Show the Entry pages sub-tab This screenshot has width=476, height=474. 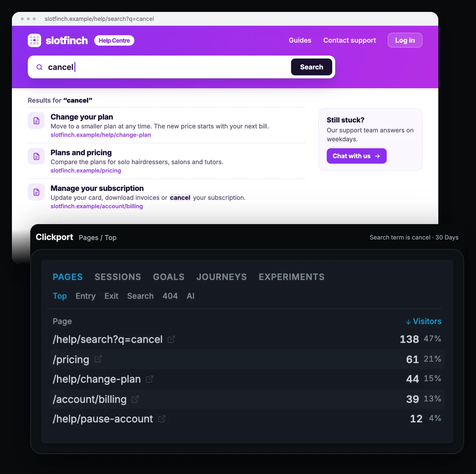[x=86, y=296]
